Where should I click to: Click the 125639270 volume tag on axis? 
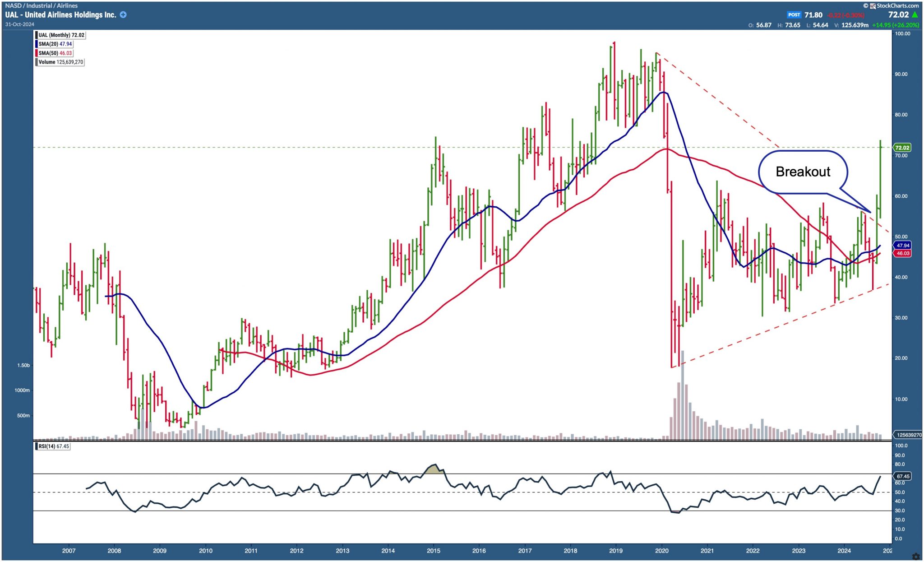(908, 435)
